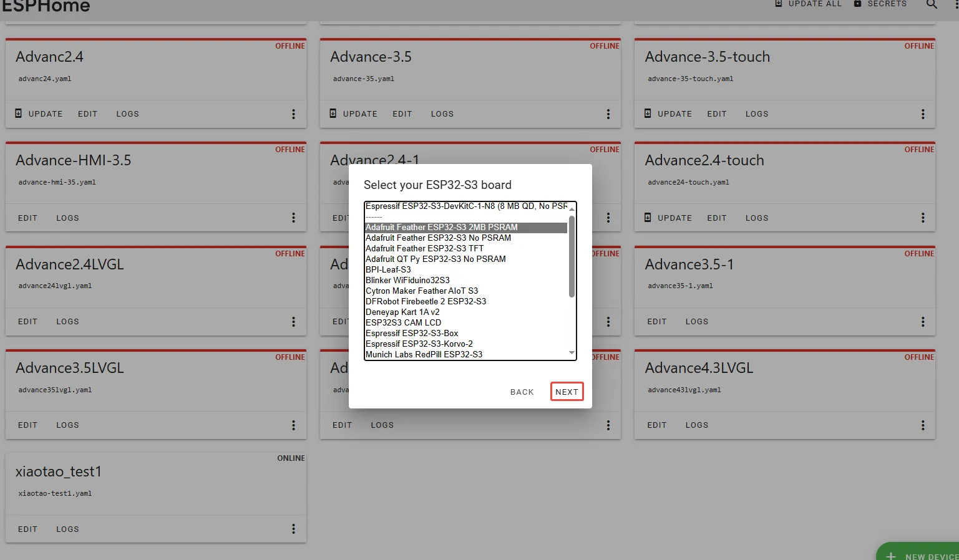Open LOGS on the Advance-HMI-3.5 card
Image resolution: width=959 pixels, height=560 pixels.
point(68,218)
